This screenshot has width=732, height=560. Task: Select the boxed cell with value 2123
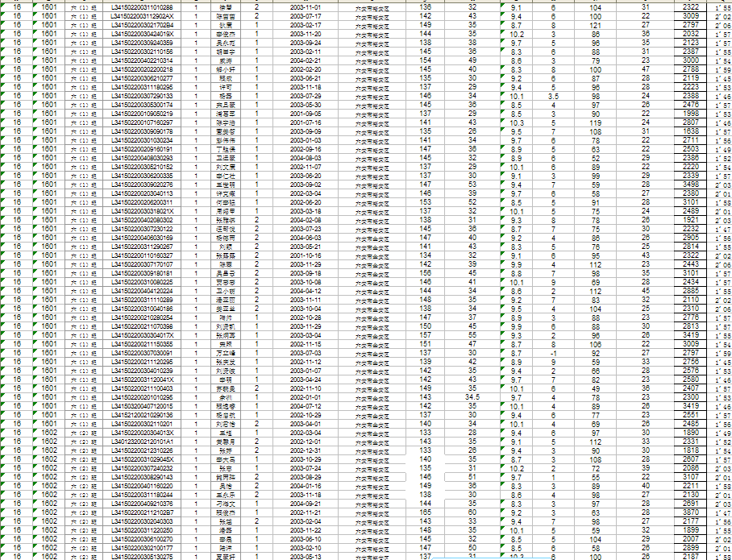690,43
